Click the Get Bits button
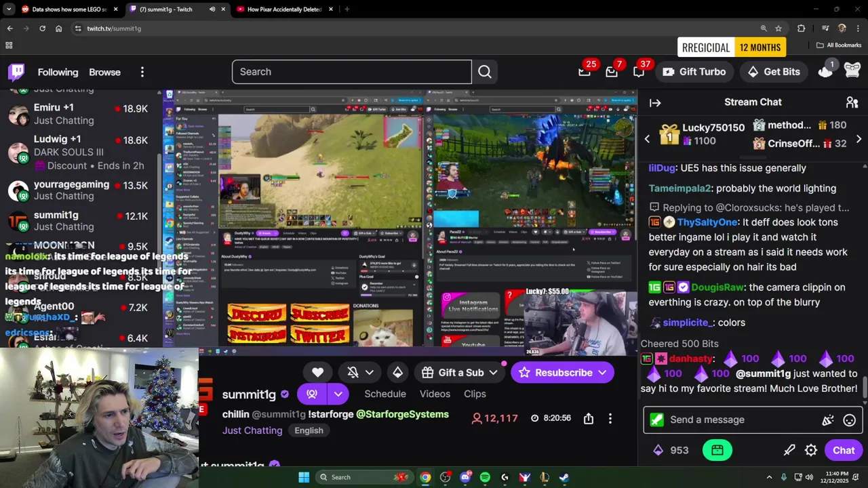The height and width of the screenshot is (488, 868). point(773,72)
